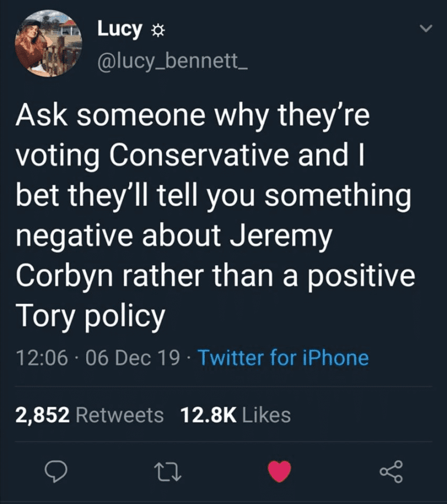Expand the tweet options chevron
The width and height of the screenshot is (447, 504).
click(x=427, y=29)
